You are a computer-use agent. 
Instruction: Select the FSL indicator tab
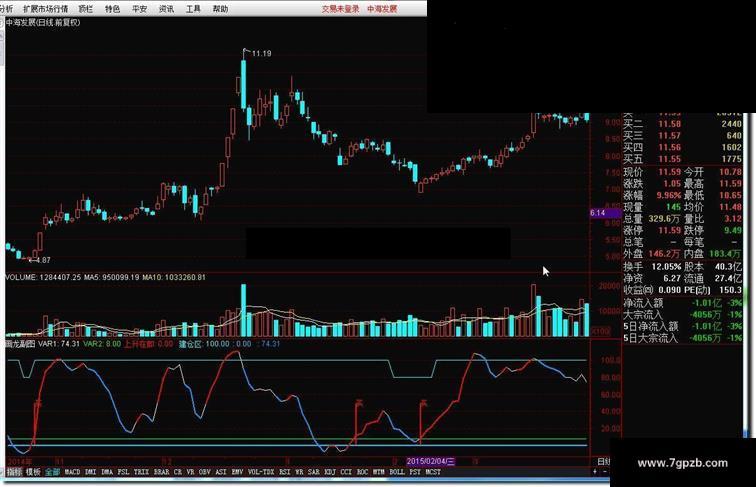pos(123,472)
